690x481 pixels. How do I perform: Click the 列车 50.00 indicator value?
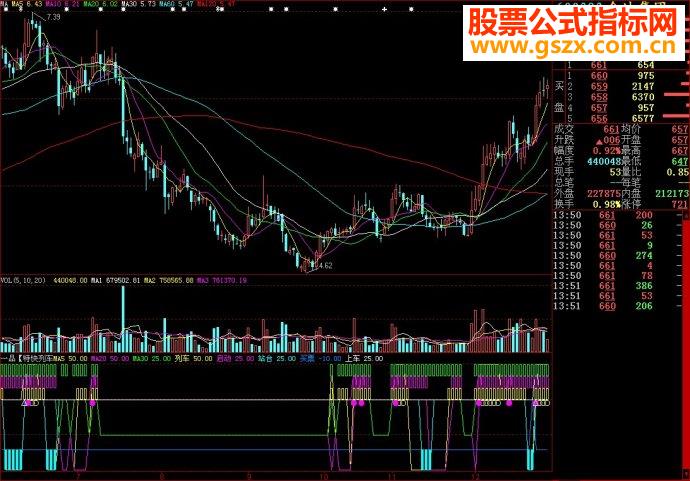(x=193, y=359)
